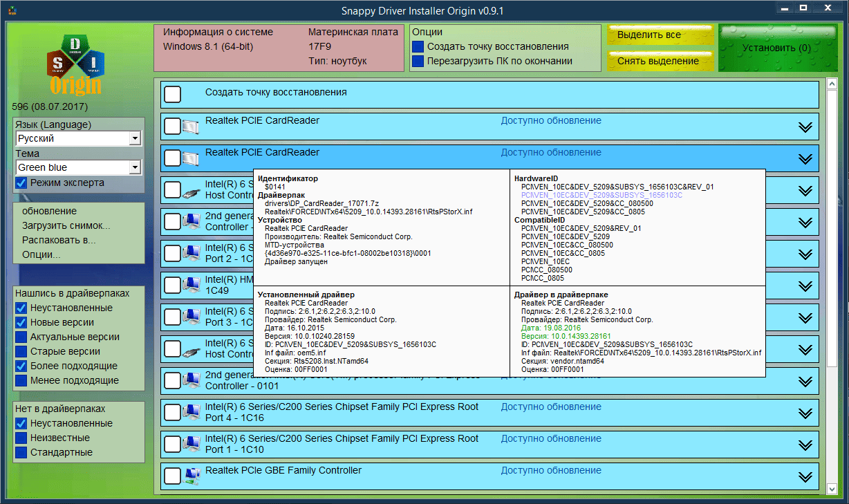The width and height of the screenshot is (849, 504).
Task: Expand the Port 4 - 1C16 row chevron
Action: point(805,413)
